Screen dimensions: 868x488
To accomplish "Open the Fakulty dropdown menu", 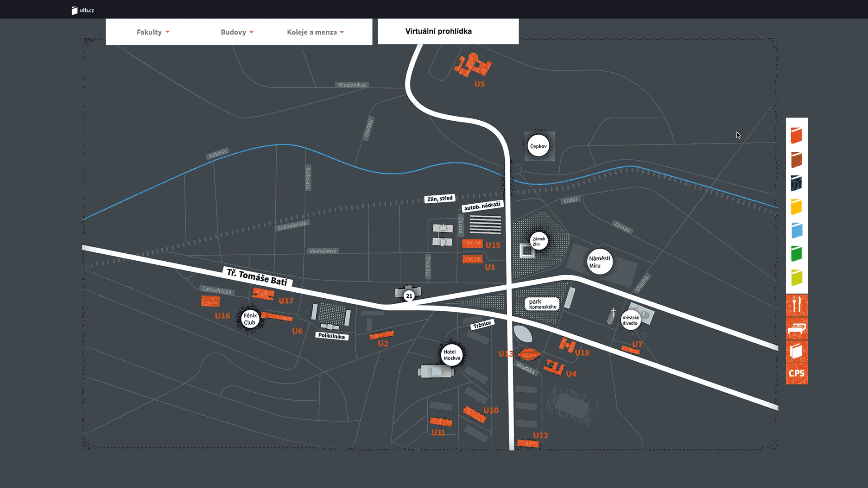I will tap(153, 32).
